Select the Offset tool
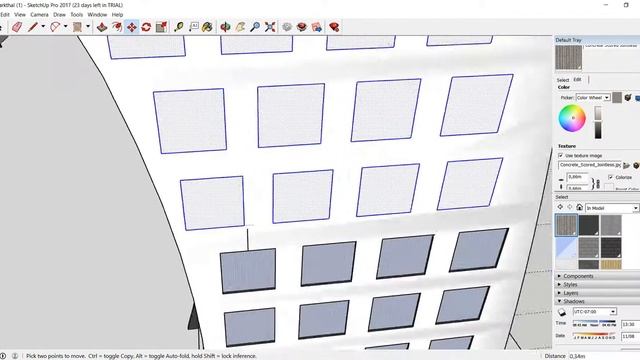Viewport: 640px width, 360px height. click(117, 27)
